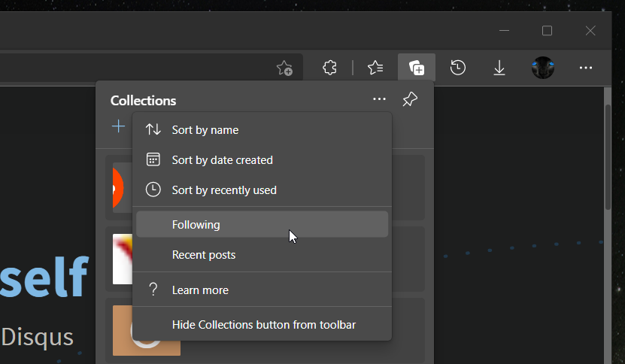Add this page to favorites star
This screenshot has width=625, height=364.
click(284, 68)
